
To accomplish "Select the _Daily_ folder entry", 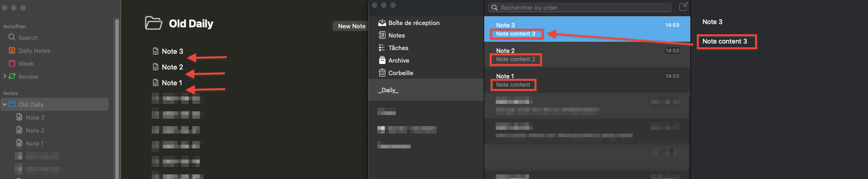I will (426, 90).
